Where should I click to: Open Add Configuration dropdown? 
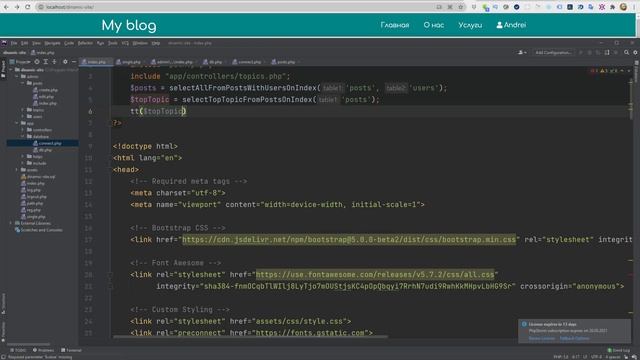pos(553,52)
